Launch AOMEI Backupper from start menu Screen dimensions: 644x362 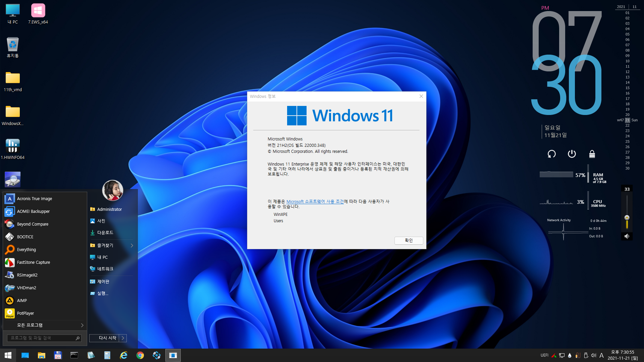(45, 212)
